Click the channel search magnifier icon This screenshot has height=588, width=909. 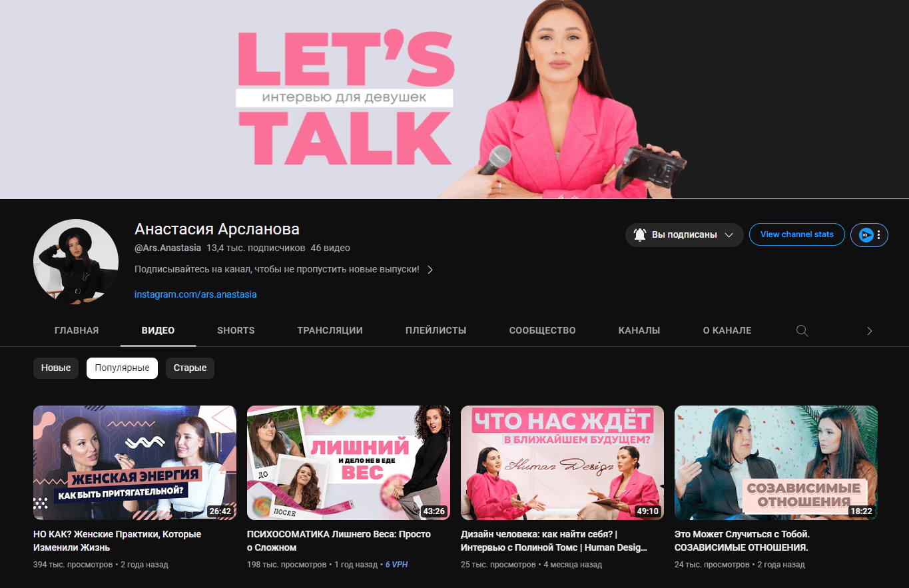(x=802, y=331)
